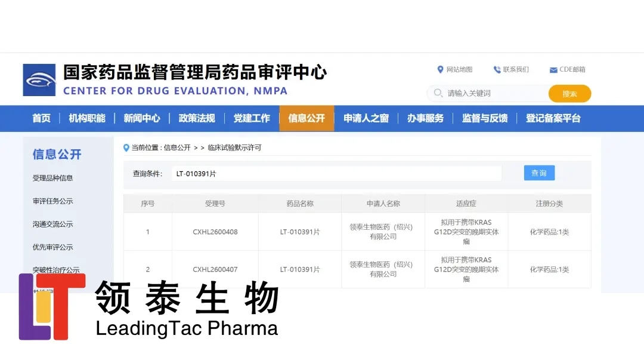Click KRAS G12D indication in row CXHL2600408
644x363 pixels.
tap(466, 232)
